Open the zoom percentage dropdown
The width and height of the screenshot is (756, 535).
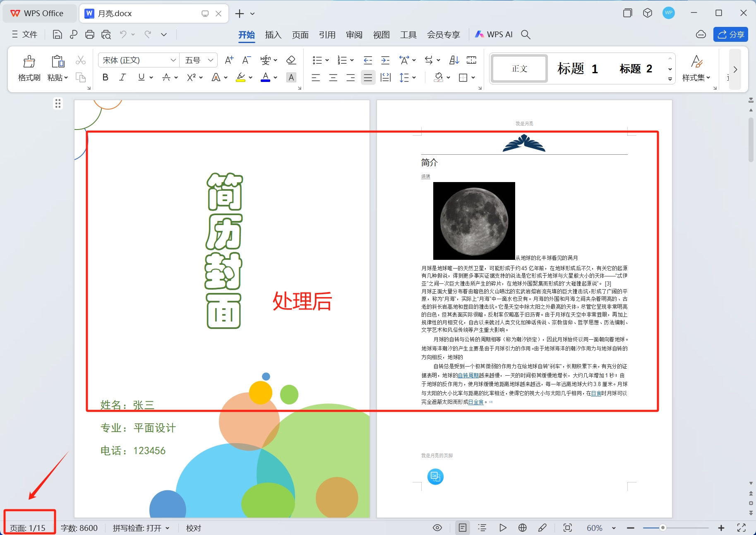pos(614,528)
